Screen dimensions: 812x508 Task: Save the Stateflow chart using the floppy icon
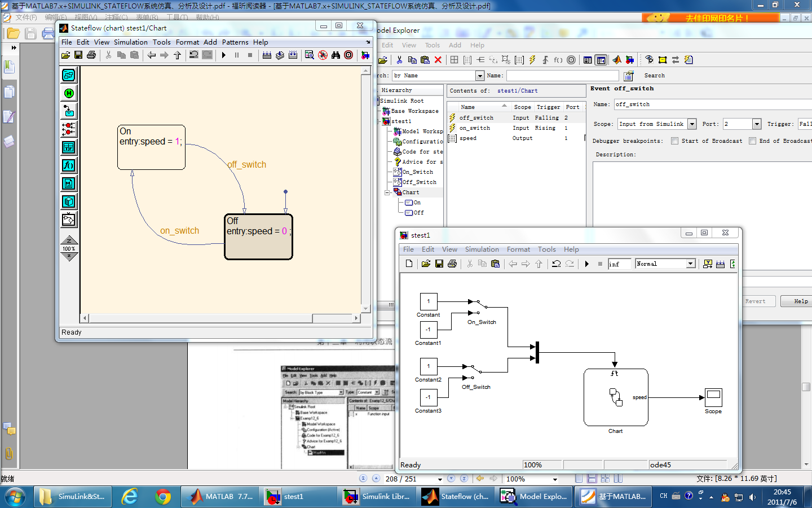click(x=78, y=55)
